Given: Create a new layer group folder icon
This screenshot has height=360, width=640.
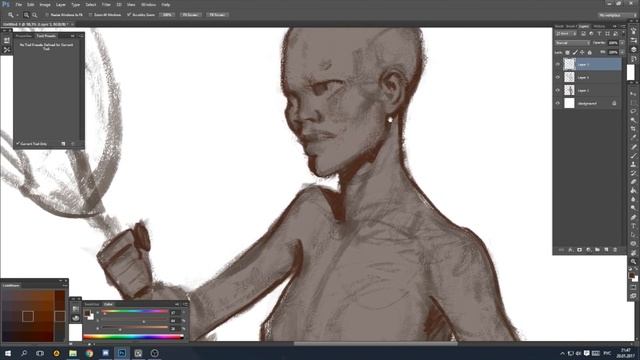Looking at the screenshot, I should (x=597, y=249).
